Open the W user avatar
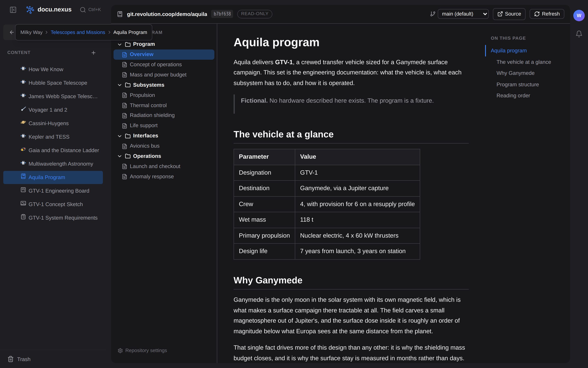The height and width of the screenshot is (368, 588). (579, 16)
